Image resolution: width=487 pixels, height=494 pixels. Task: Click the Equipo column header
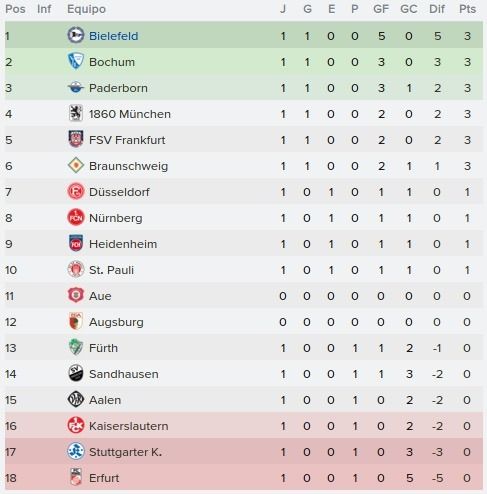pos(86,9)
